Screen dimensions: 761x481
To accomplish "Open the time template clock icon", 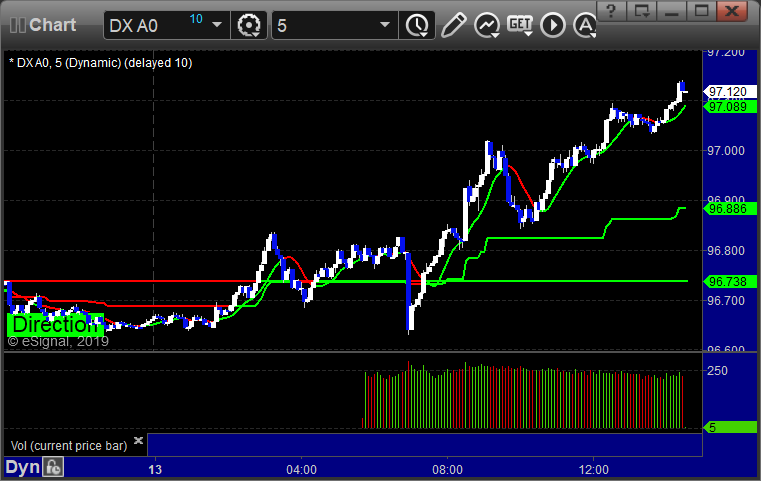I will [417, 25].
